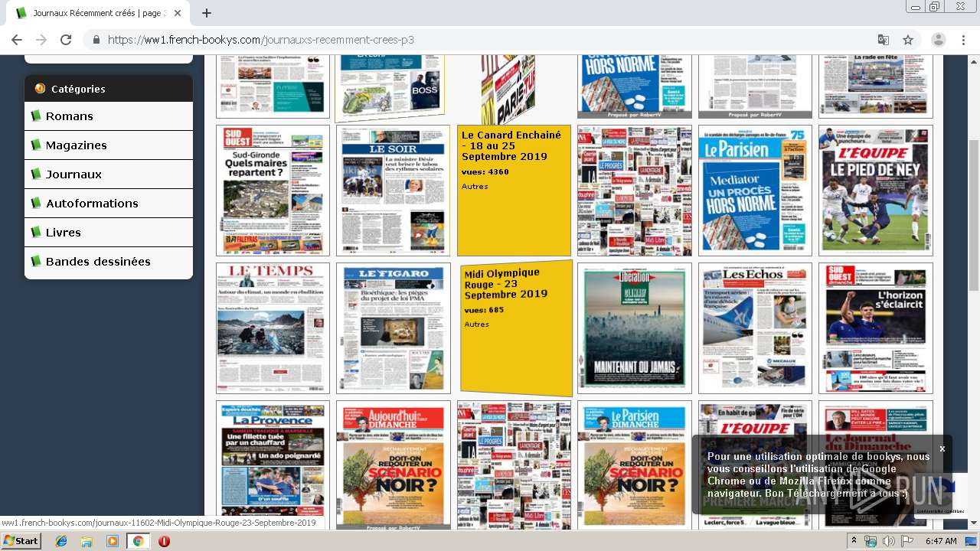
Task: Click the page vertical scrollbar thumb
Action: 974,215
